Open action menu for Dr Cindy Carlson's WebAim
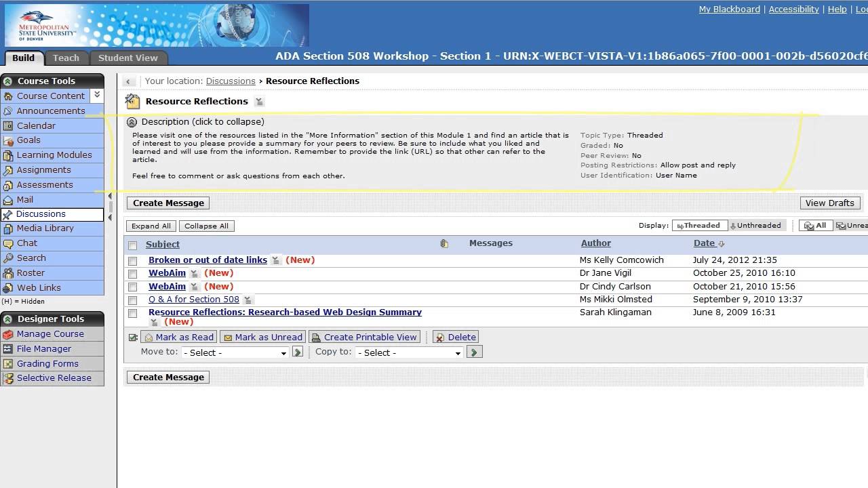Viewport: 868px width, 488px height. pos(194,287)
